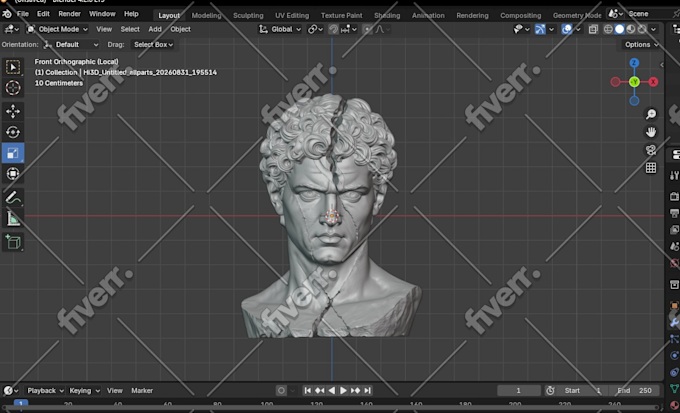The height and width of the screenshot is (413, 680).
Task: Toggle X-ray mode
Action: click(x=593, y=29)
